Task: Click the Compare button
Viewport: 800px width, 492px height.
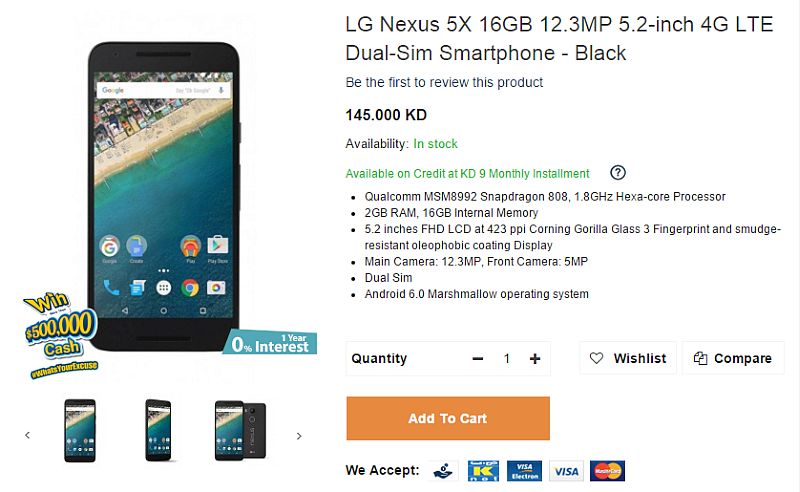Action: click(x=733, y=358)
